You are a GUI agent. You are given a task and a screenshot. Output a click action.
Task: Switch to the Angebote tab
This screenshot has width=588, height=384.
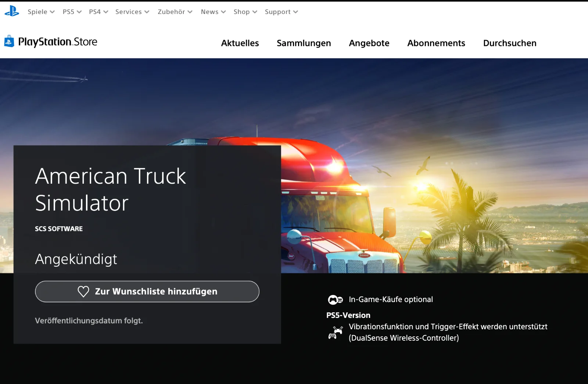pyautogui.click(x=369, y=43)
